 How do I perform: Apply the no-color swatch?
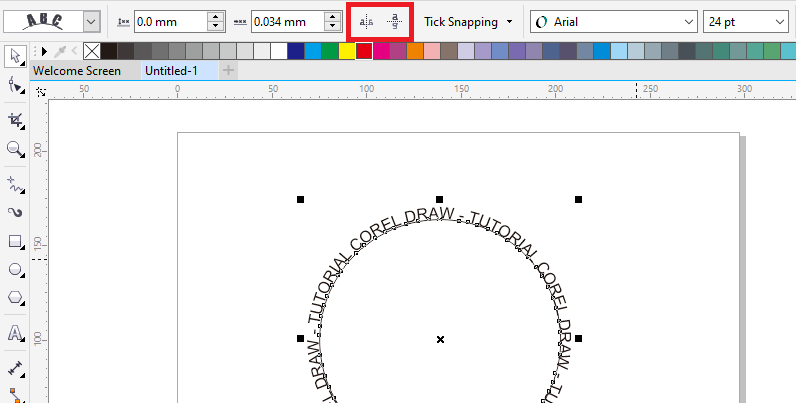92,51
